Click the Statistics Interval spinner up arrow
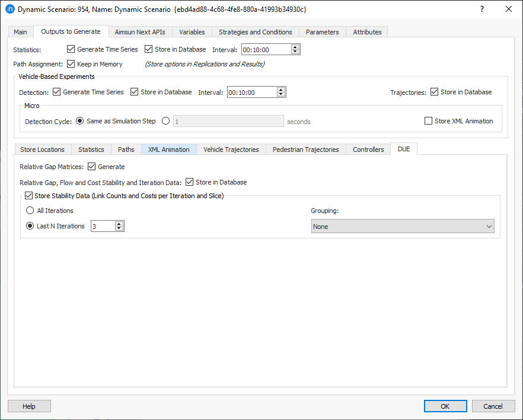This screenshot has width=523, height=420. point(295,47)
